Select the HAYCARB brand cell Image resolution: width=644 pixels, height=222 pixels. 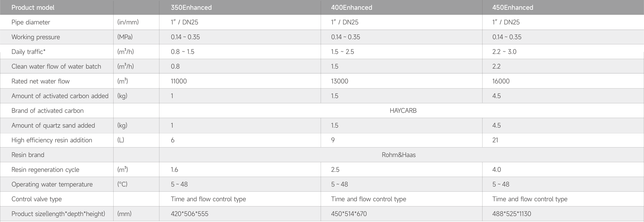(x=403, y=111)
